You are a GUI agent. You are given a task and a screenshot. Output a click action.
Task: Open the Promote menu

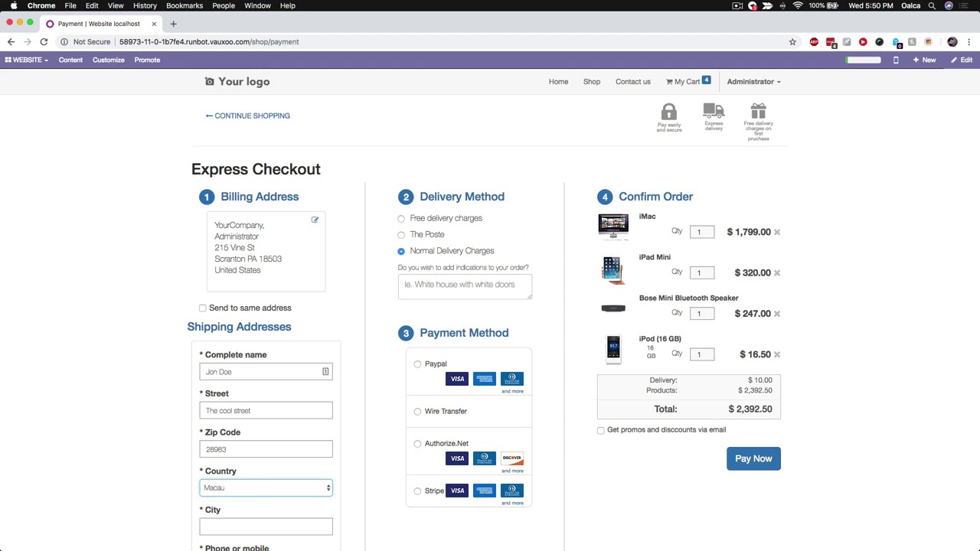(147, 60)
